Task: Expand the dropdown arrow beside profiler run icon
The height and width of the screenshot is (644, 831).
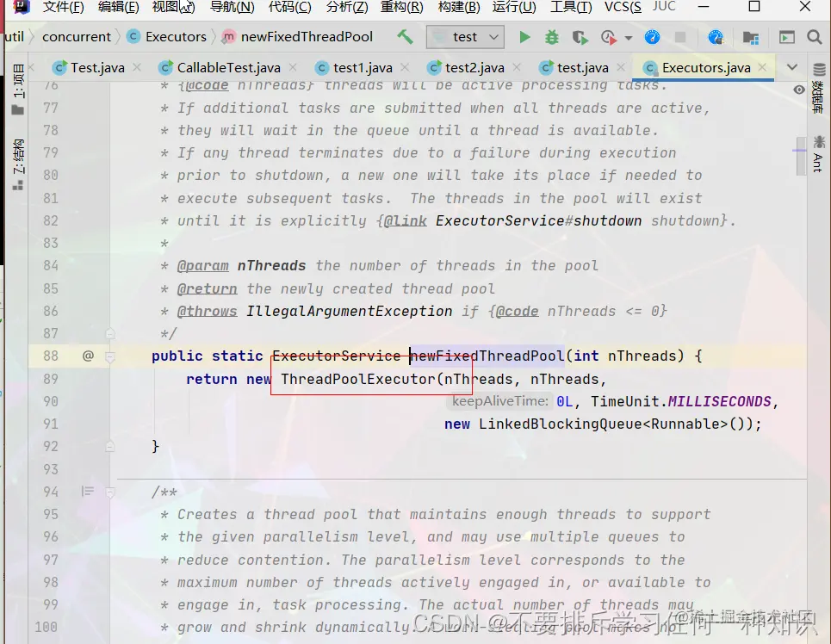Action: click(x=629, y=38)
